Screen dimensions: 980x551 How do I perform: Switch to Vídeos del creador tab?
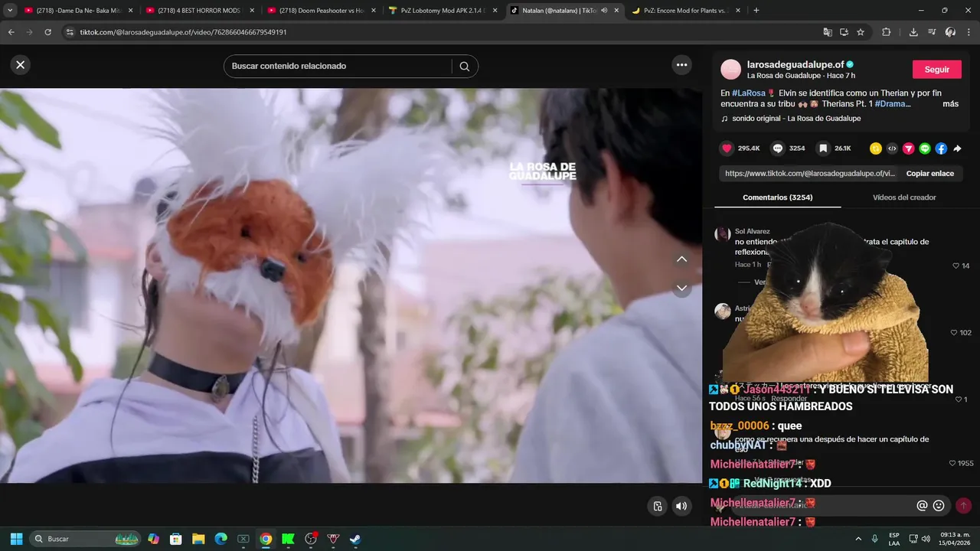pos(904,197)
